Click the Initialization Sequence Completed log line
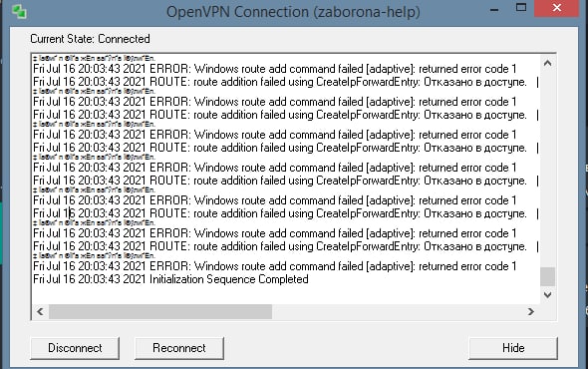The image size is (588, 369). [170, 279]
